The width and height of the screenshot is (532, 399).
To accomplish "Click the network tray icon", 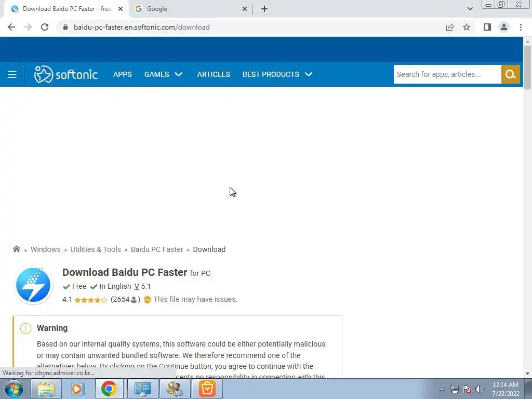I will coord(454,389).
